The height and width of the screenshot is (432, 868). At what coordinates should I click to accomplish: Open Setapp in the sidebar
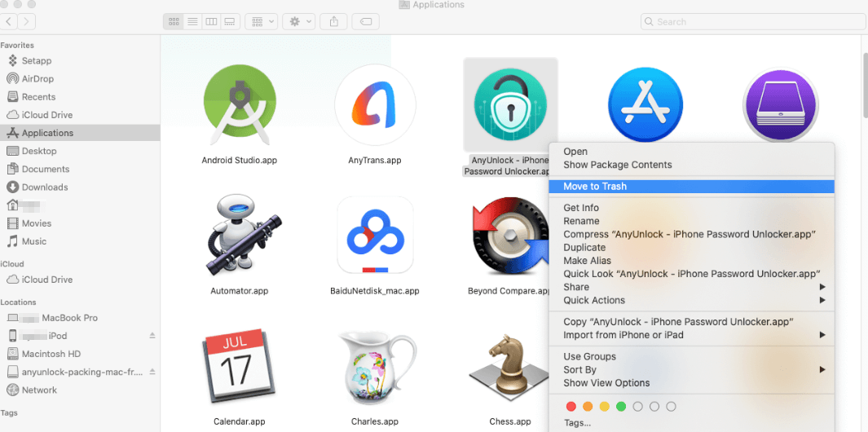[80, 60]
